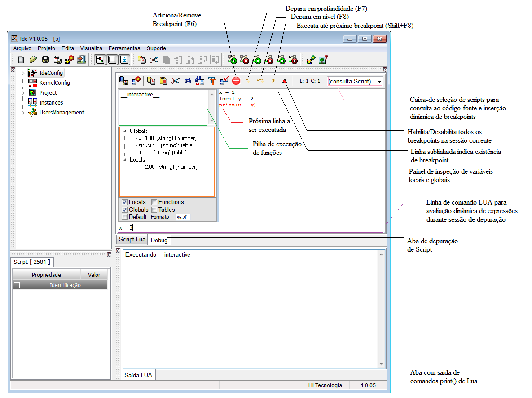Click the Formato %.2f field

[x=182, y=217]
